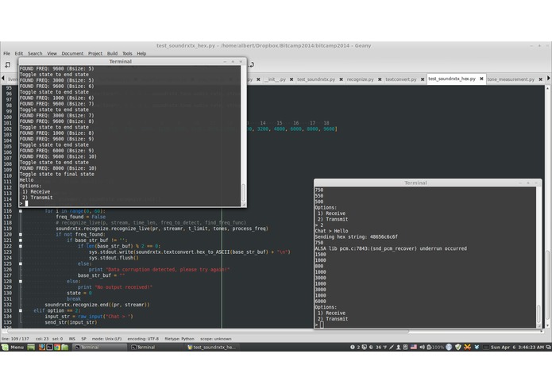Toggle fold marker at line 120

(21, 235)
